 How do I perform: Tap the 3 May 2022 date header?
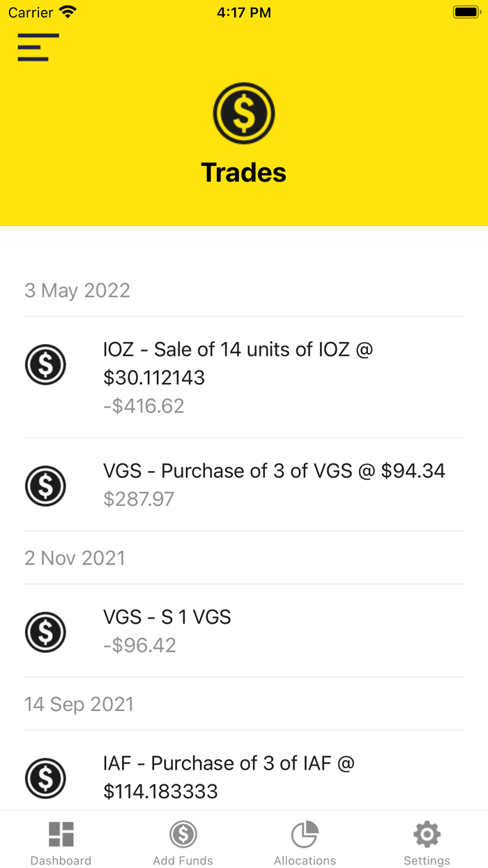77,290
